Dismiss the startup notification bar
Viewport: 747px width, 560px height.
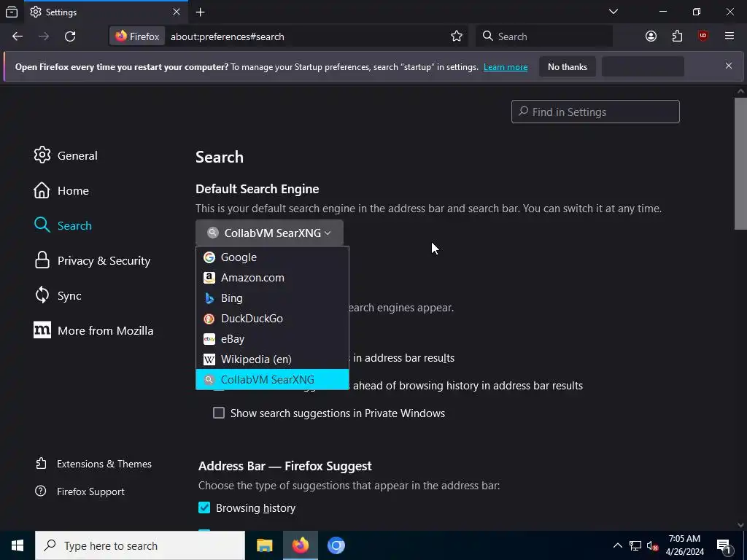coord(729,66)
